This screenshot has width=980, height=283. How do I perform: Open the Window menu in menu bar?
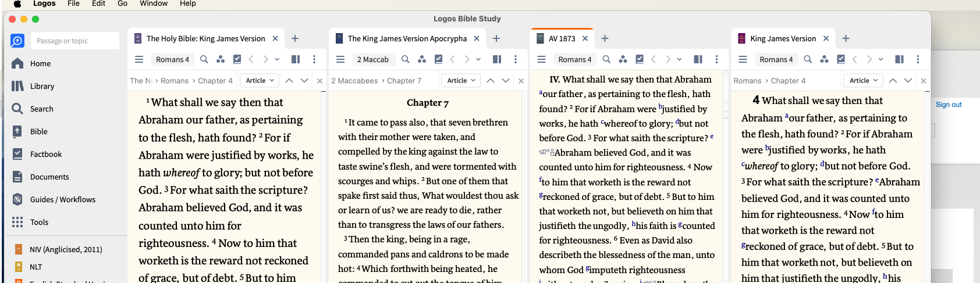point(154,3)
